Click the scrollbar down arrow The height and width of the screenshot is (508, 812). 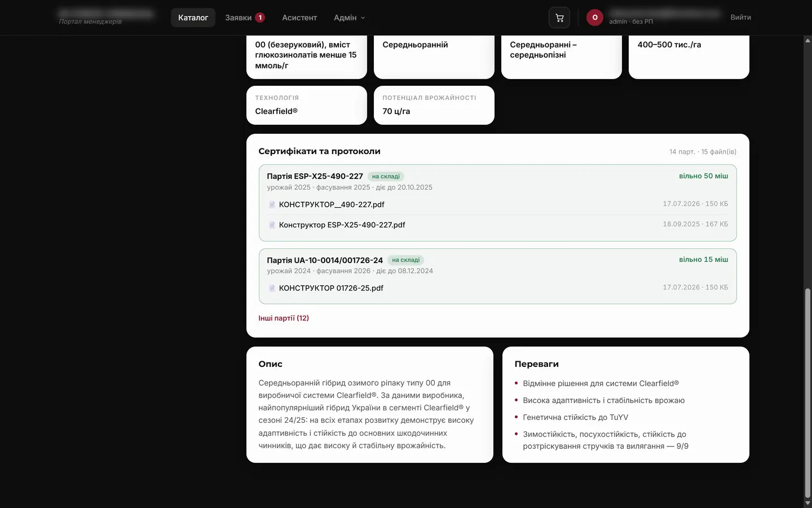click(807, 503)
